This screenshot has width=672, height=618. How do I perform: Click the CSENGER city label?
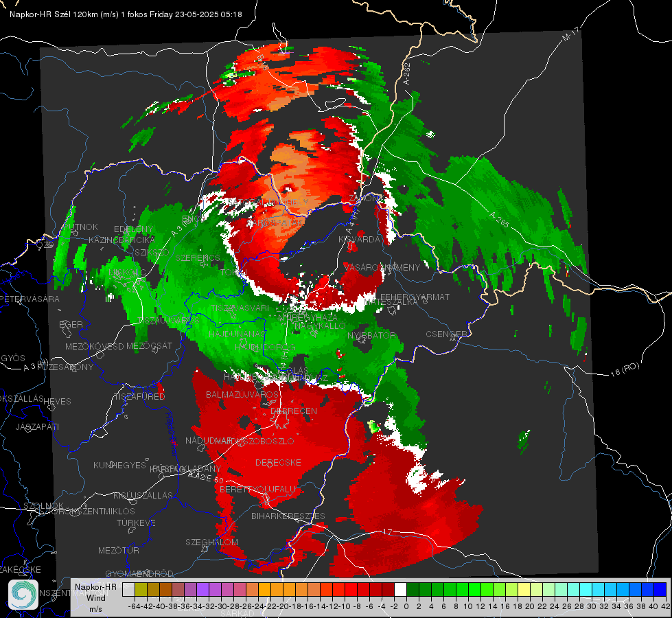pyautogui.click(x=447, y=334)
